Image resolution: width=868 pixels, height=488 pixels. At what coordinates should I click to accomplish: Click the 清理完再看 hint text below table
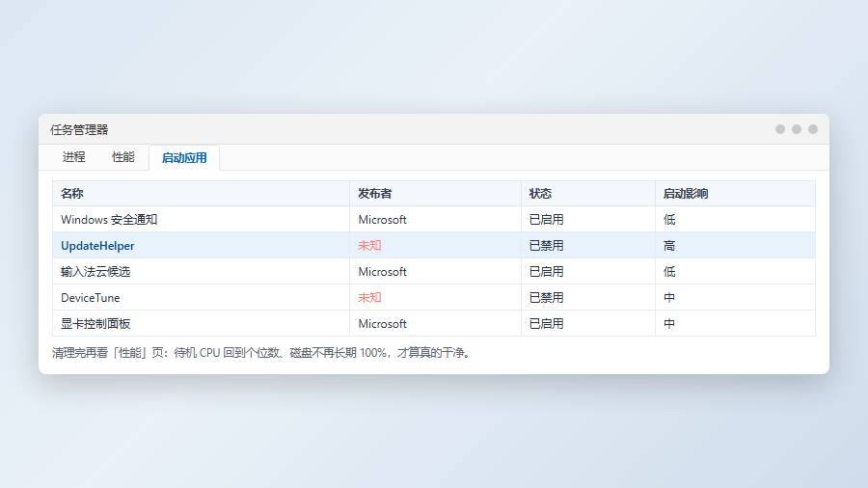click(263, 353)
